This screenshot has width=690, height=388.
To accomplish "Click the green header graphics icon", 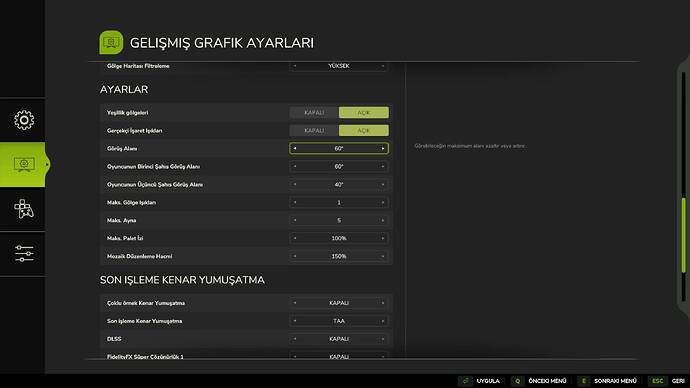I will point(111,43).
